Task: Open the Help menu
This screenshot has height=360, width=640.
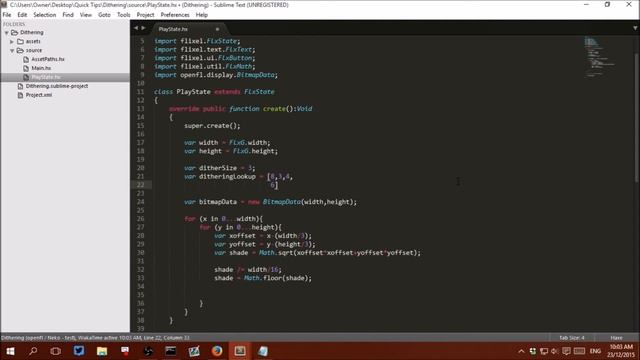Action: pos(202,15)
